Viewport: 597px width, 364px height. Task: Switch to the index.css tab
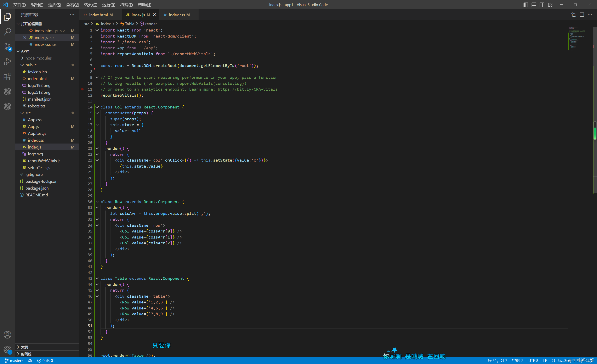pyautogui.click(x=177, y=15)
